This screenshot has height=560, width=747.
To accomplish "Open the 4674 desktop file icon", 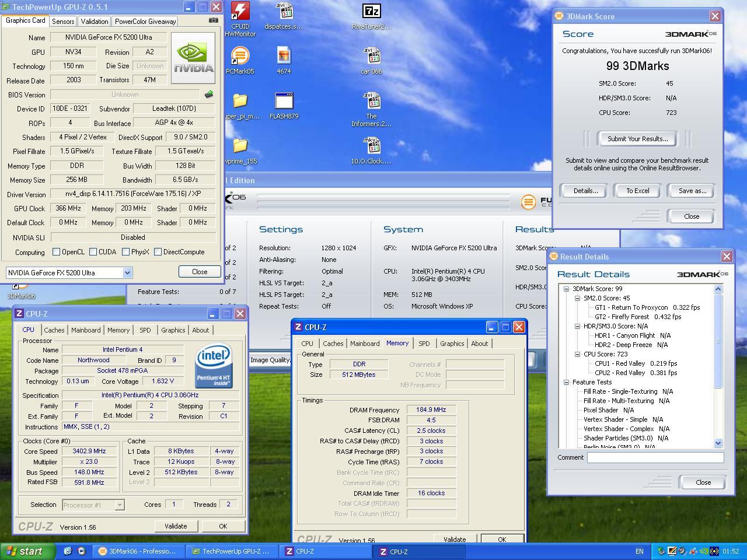I will click(284, 56).
